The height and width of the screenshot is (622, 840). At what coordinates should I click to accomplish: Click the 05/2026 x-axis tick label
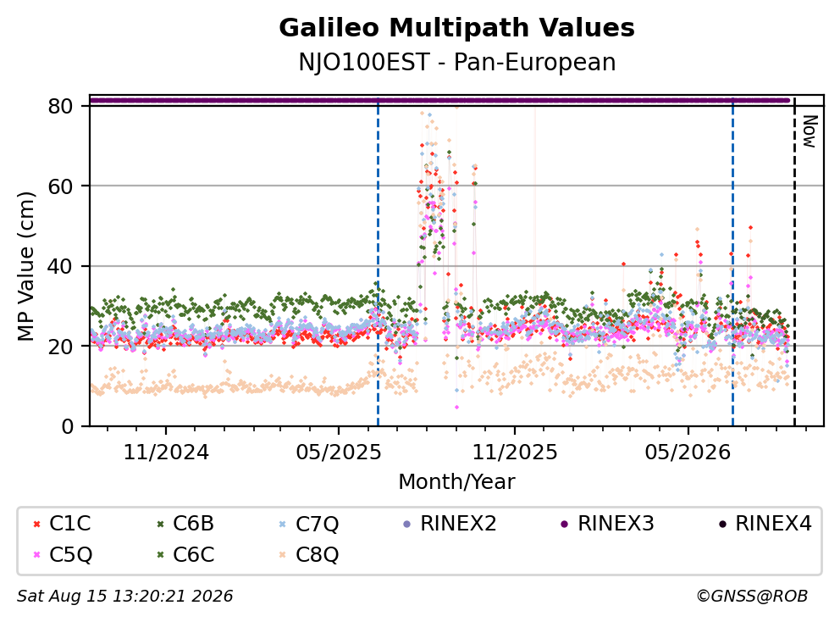(x=688, y=453)
